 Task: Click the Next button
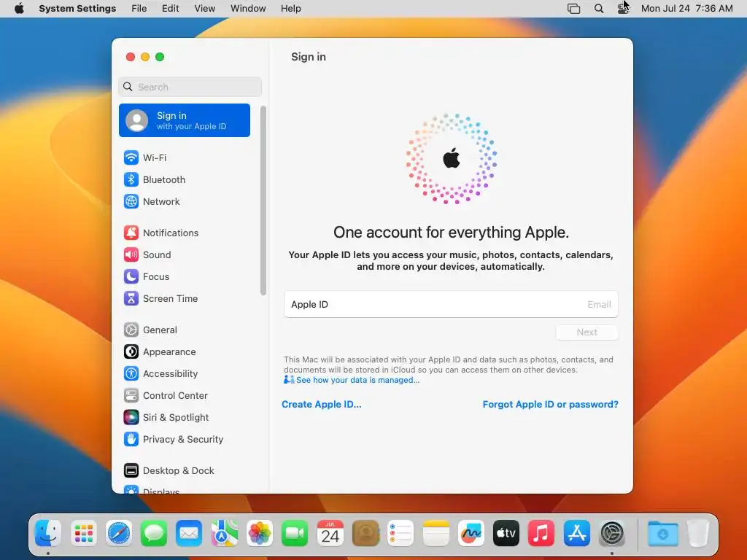pyautogui.click(x=587, y=332)
